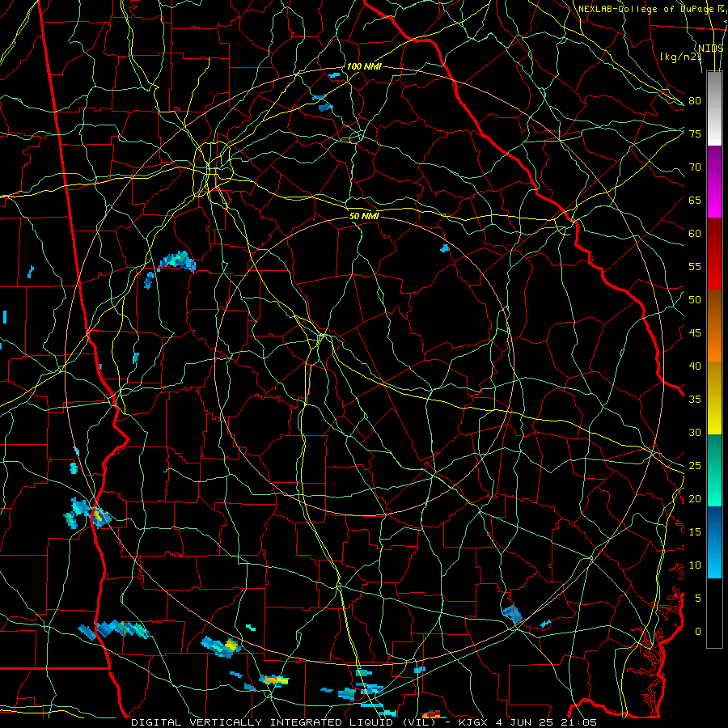Click the scale value "50"
Screen dimensions: 728x728
(695, 299)
